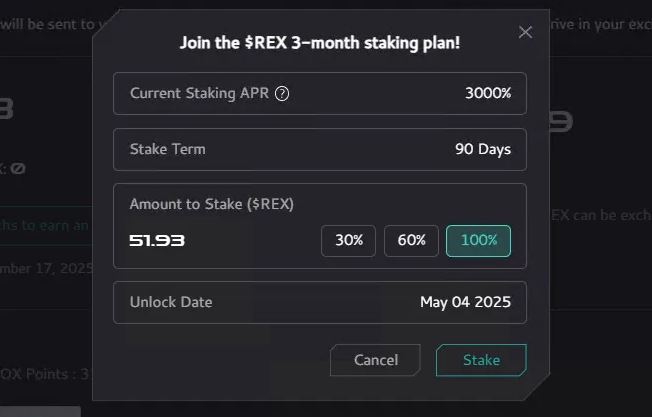Click the Stake Term label
The image size is (652, 417).
coord(167,149)
